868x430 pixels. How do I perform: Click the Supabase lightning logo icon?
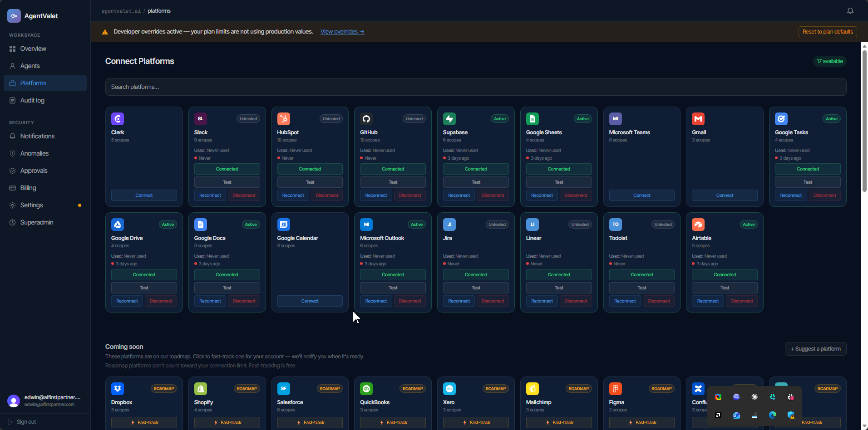449,119
